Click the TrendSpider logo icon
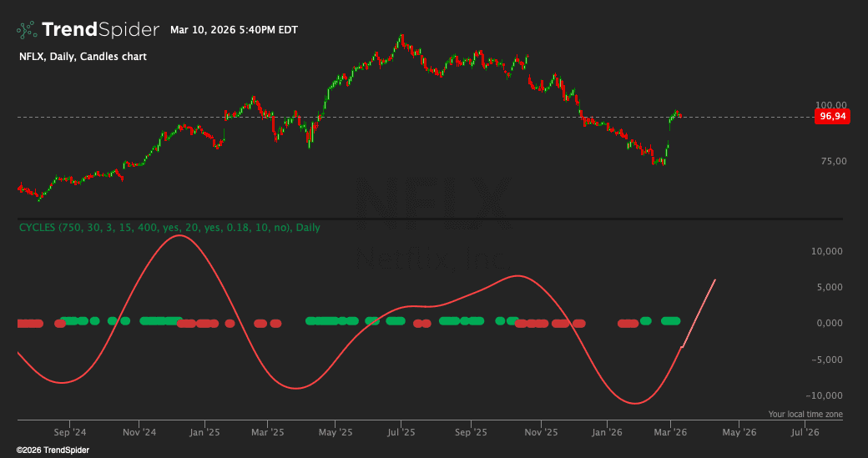Screen dimensions: 868x458 coord(27,30)
